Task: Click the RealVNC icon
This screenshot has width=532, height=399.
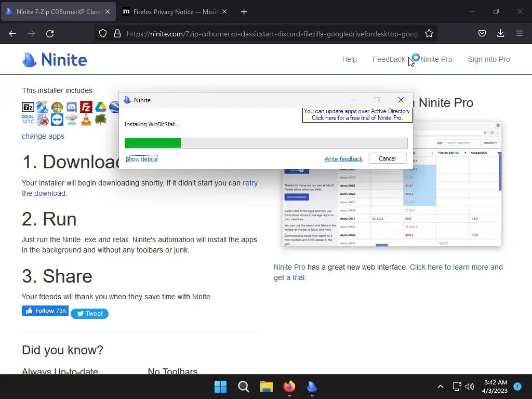Action: (28, 119)
